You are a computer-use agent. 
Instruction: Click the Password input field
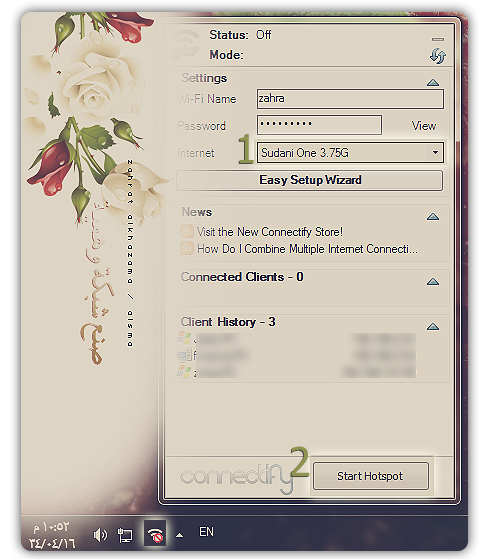[319, 125]
